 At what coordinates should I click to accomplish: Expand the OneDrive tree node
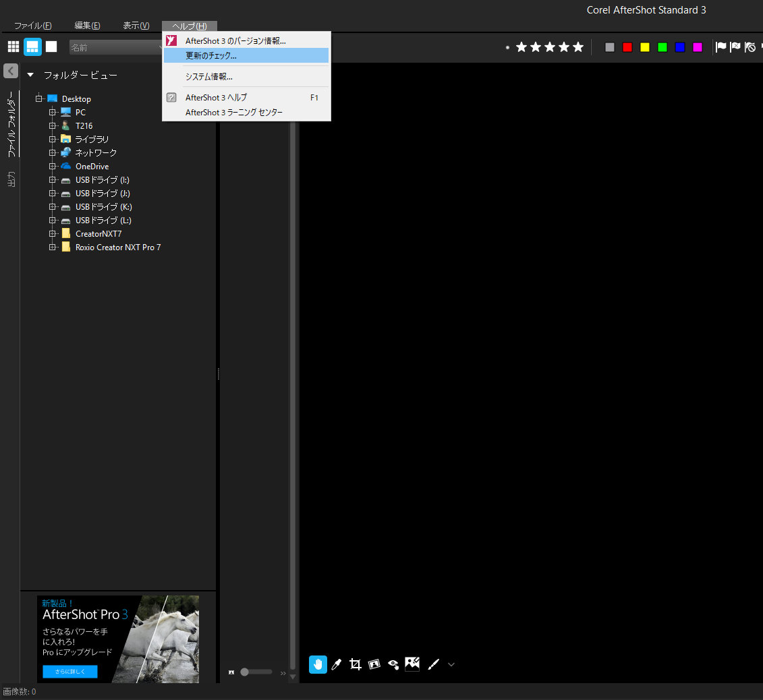click(x=52, y=167)
